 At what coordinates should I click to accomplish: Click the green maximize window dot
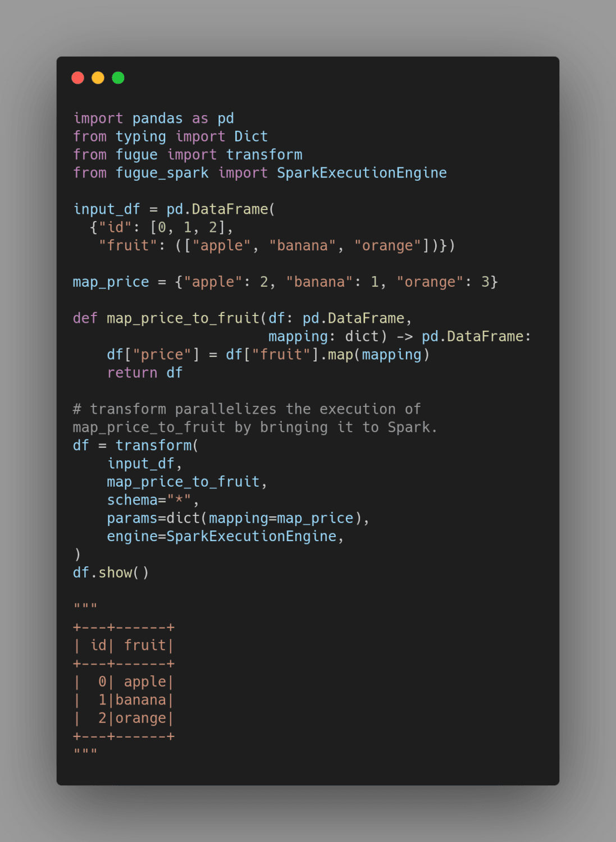118,77
